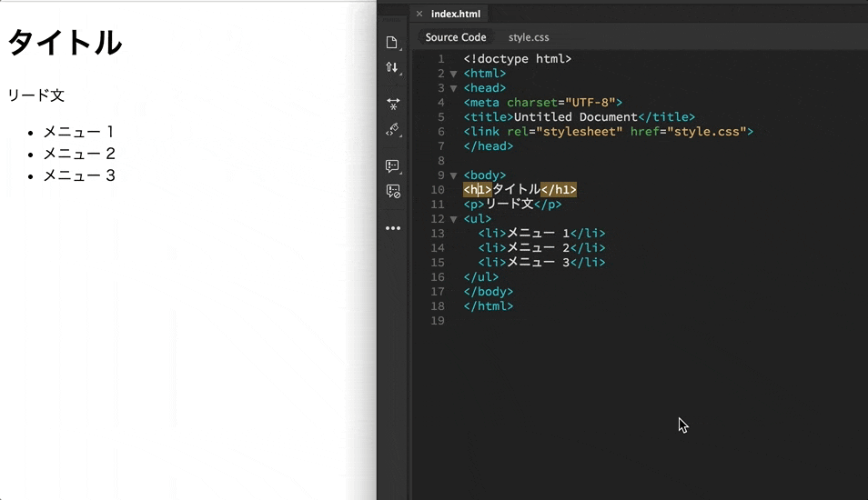Image resolution: width=868 pixels, height=500 pixels.
Task: Click the doctype html line
Action: pos(517,58)
